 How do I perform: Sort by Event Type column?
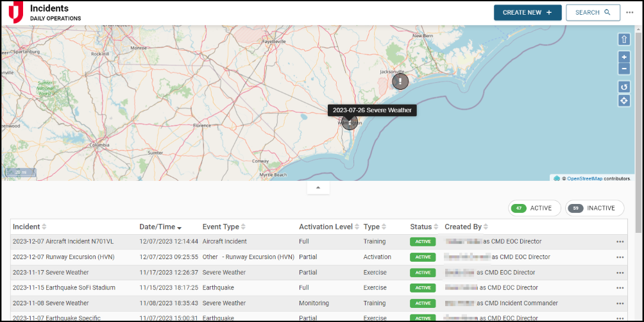224,227
